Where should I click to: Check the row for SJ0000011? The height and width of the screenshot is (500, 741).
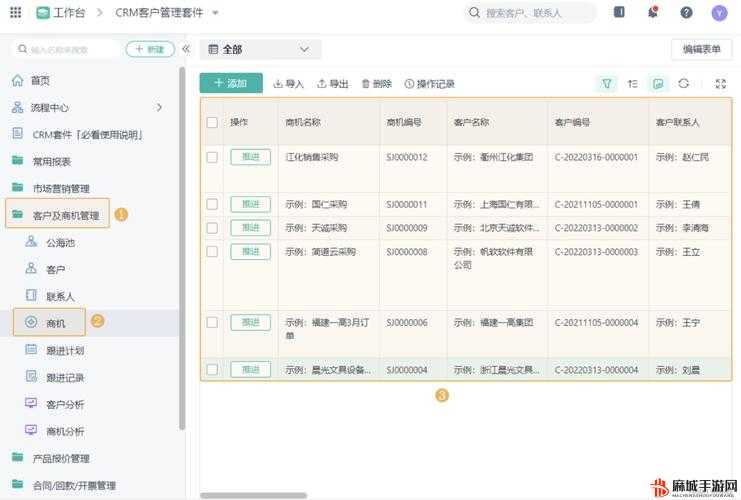coord(212,204)
